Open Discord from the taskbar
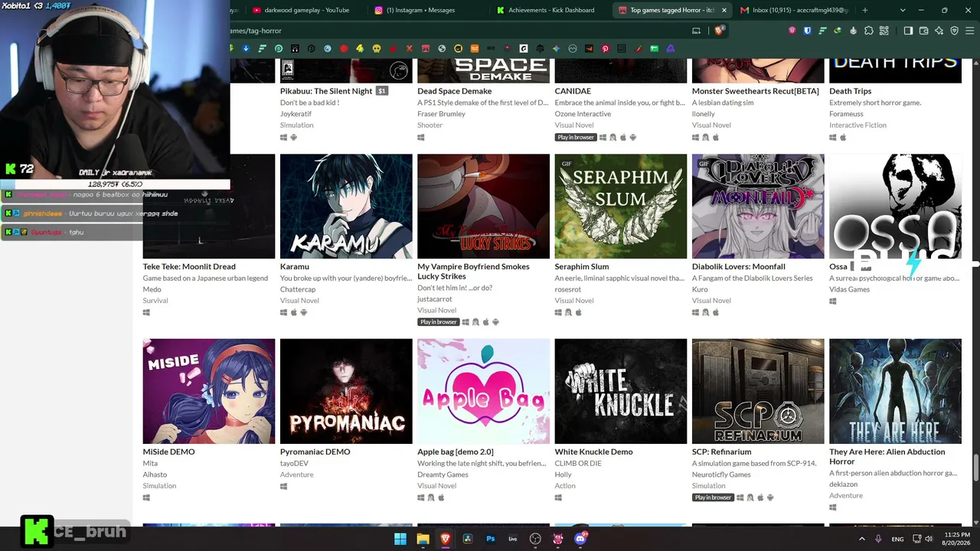The width and height of the screenshot is (980, 551). click(x=580, y=539)
